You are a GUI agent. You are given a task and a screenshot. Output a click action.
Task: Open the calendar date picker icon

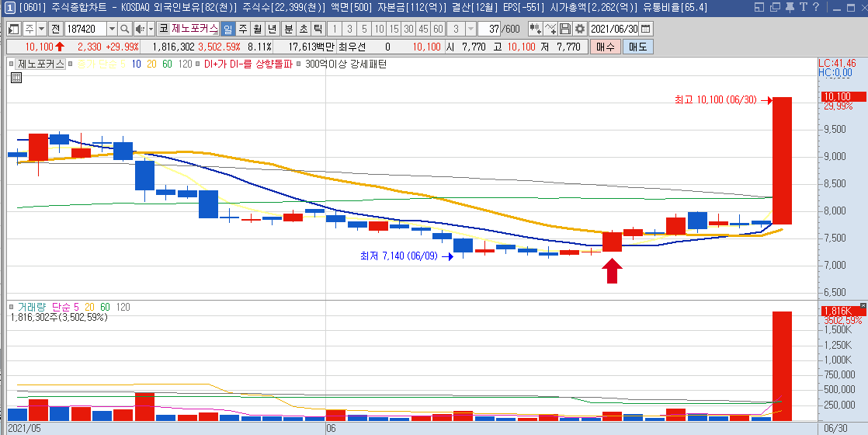point(645,29)
